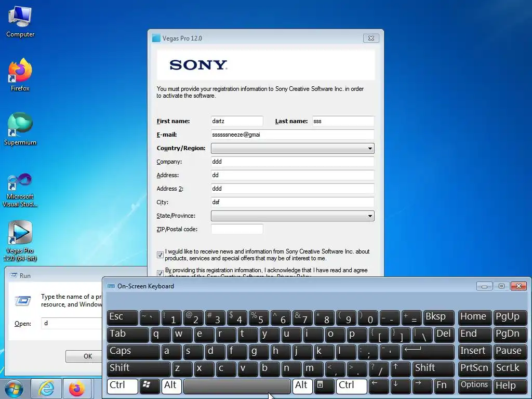Click the right Alt key on keyboard
The image size is (532, 399).
point(302,386)
